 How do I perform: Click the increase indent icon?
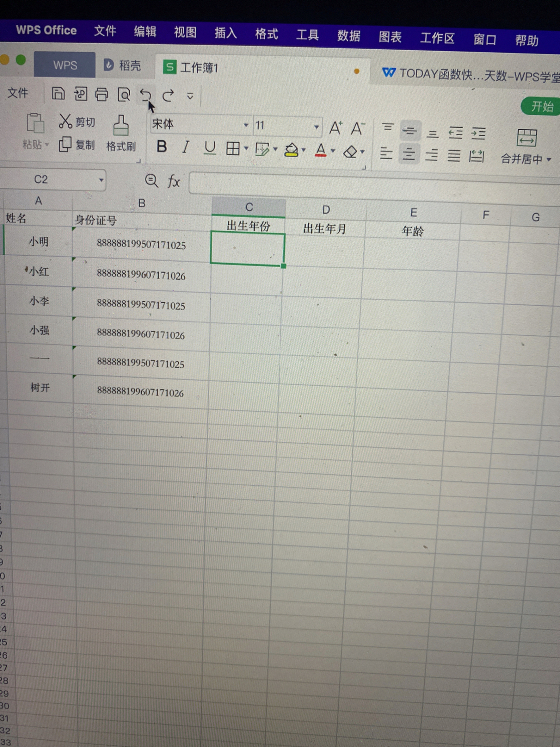coord(479,134)
